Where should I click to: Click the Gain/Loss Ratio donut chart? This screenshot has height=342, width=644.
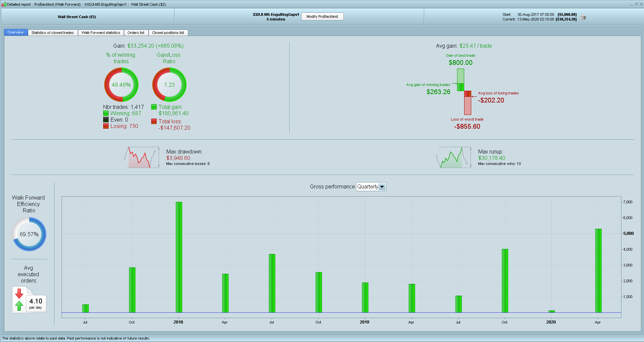169,85
